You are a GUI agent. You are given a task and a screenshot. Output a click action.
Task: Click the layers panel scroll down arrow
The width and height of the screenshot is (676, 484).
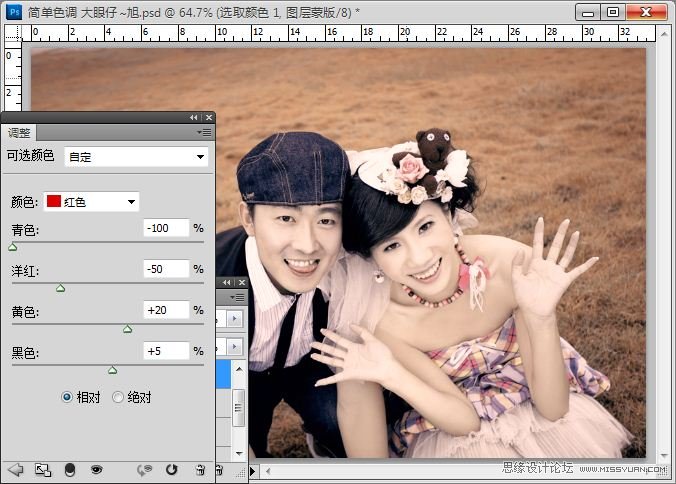[239, 453]
